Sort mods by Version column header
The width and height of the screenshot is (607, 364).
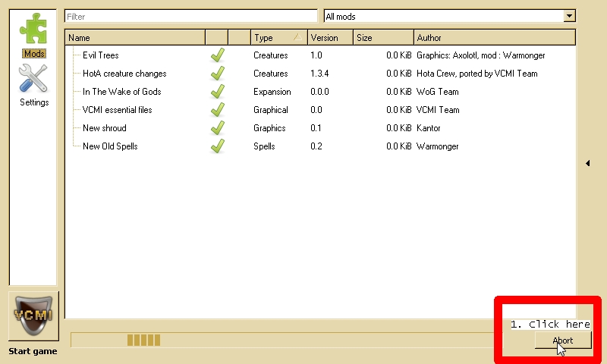(329, 38)
